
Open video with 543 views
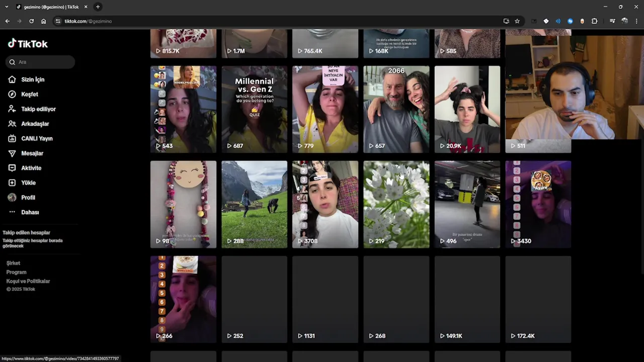(x=183, y=109)
